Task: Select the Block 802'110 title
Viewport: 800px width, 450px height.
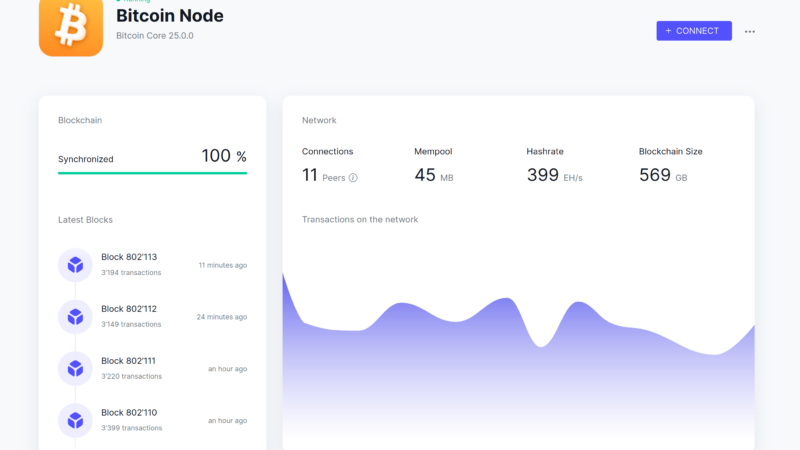Action: [x=129, y=412]
